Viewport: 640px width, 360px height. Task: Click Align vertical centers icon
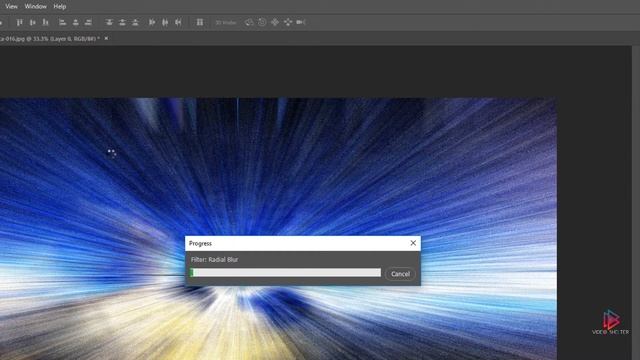32,22
